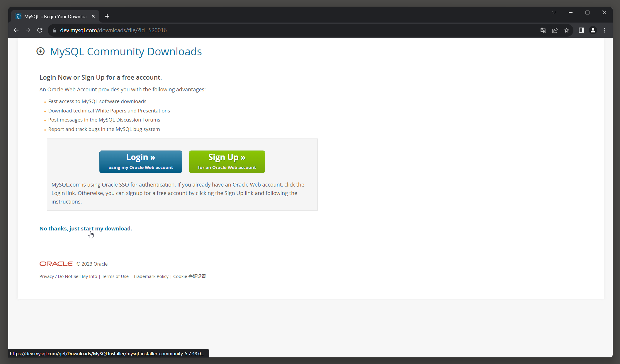Click the Oracle logo in the footer
Viewport: 620px width, 364px height.
pos(56,264)
